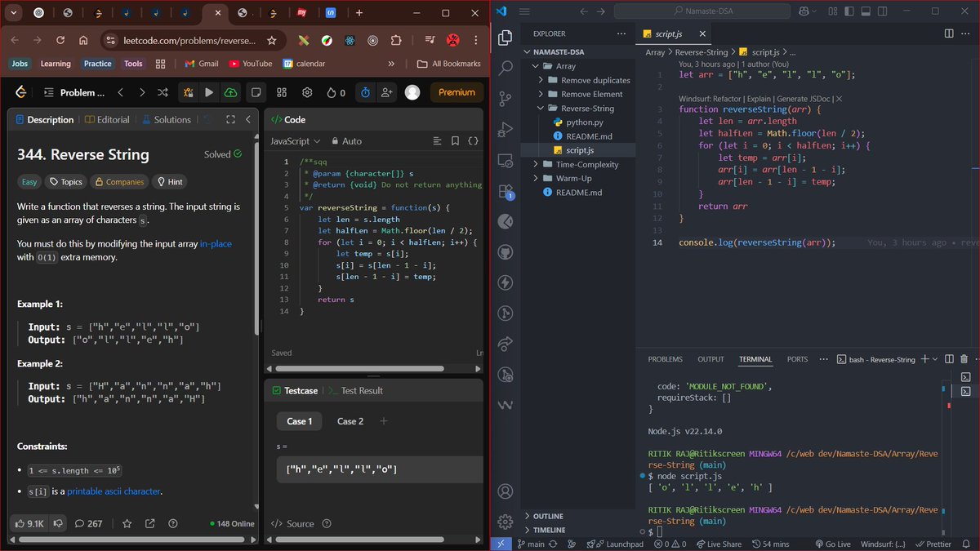Click Go Live in VS Code status bar
980x551 pixels.
[x=831, y=544]
